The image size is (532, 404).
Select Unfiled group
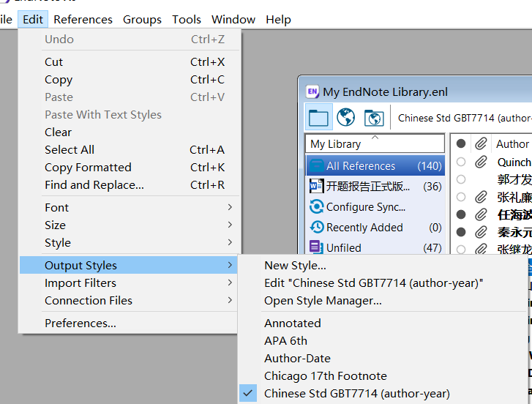375,247
